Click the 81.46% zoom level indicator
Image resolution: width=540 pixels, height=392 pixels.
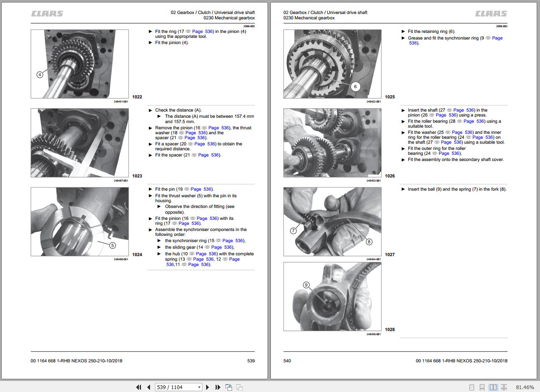point(525,387)
